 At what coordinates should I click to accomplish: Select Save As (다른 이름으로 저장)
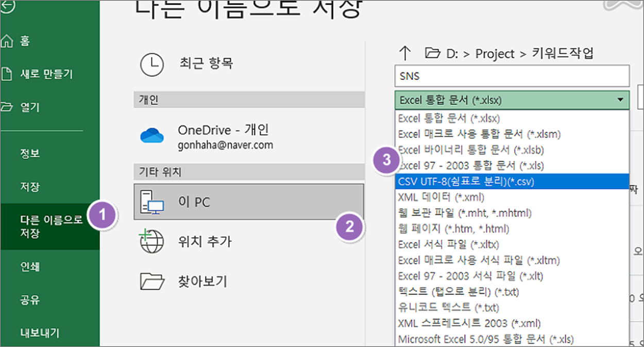point(50,227)
